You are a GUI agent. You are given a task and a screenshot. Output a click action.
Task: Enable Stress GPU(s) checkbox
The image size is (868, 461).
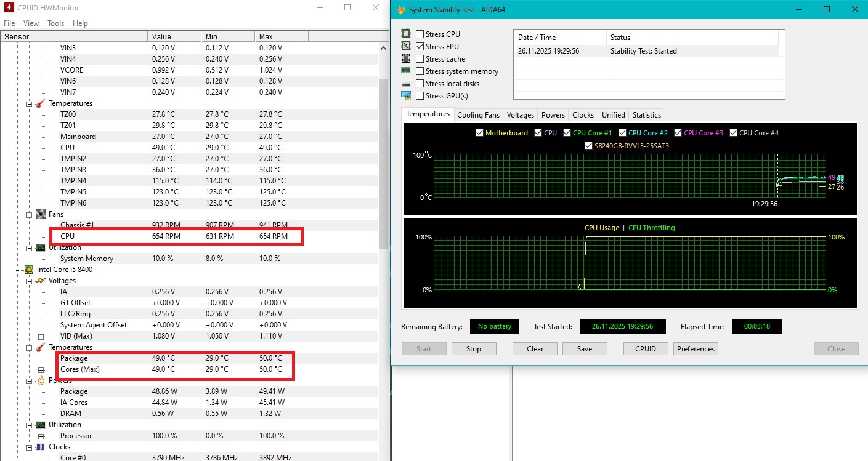coord(420,96)
